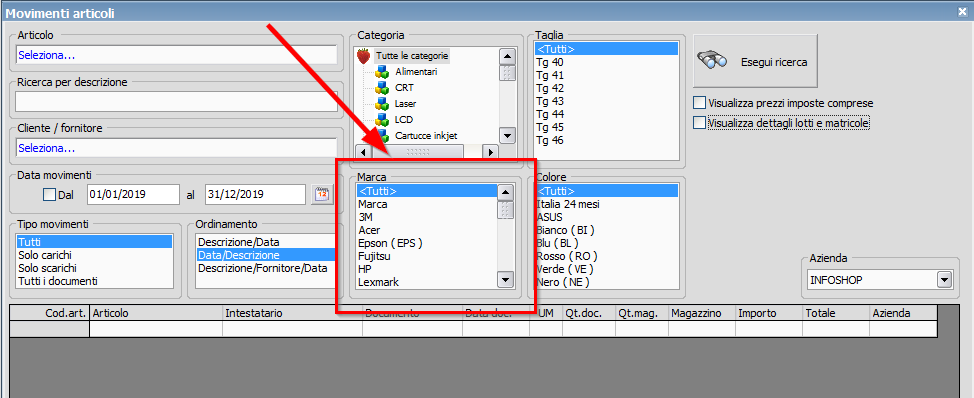Click the Marca list down-arrow
Image resolution: width=974 pixels, height=398 pixels.
pos(506,281)
